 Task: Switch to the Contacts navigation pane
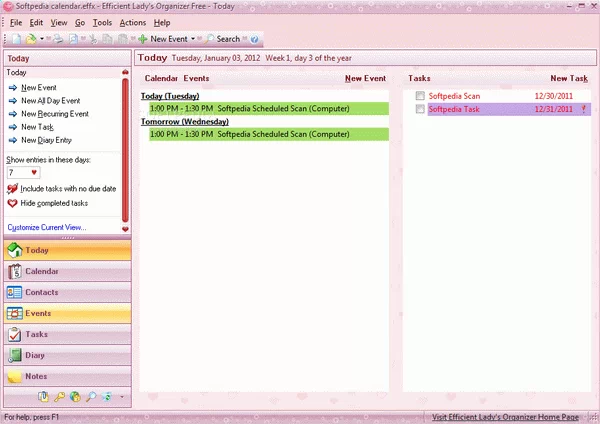pyautogui.click(x=42, y=292)
